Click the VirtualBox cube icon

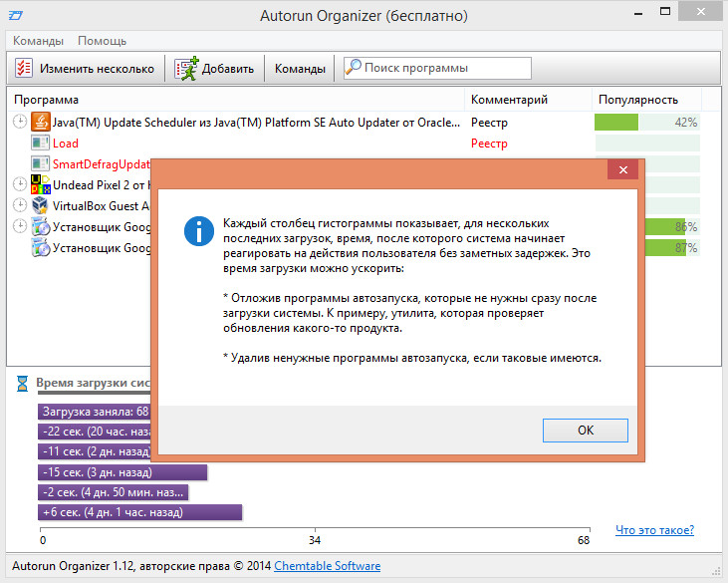(x=41, y=205)
